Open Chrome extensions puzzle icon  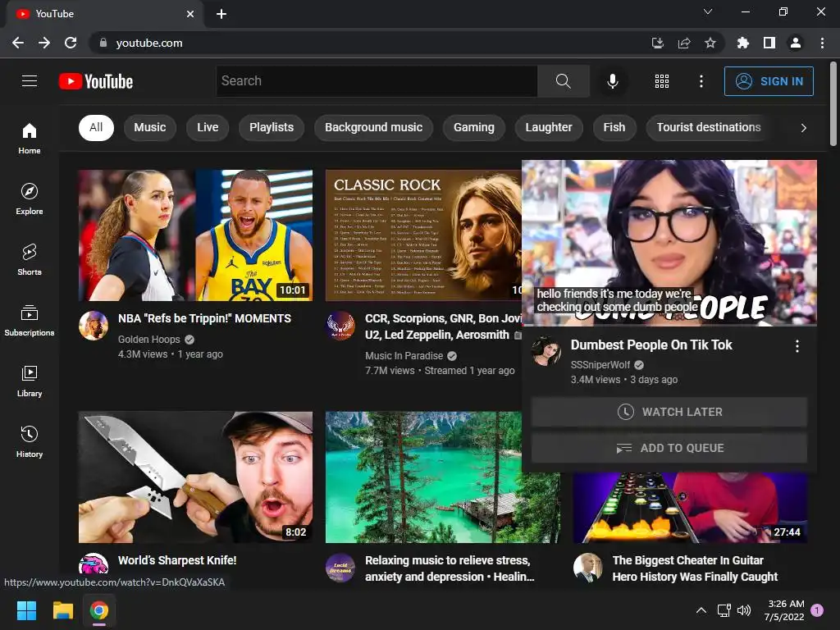(x=742, y=43)
